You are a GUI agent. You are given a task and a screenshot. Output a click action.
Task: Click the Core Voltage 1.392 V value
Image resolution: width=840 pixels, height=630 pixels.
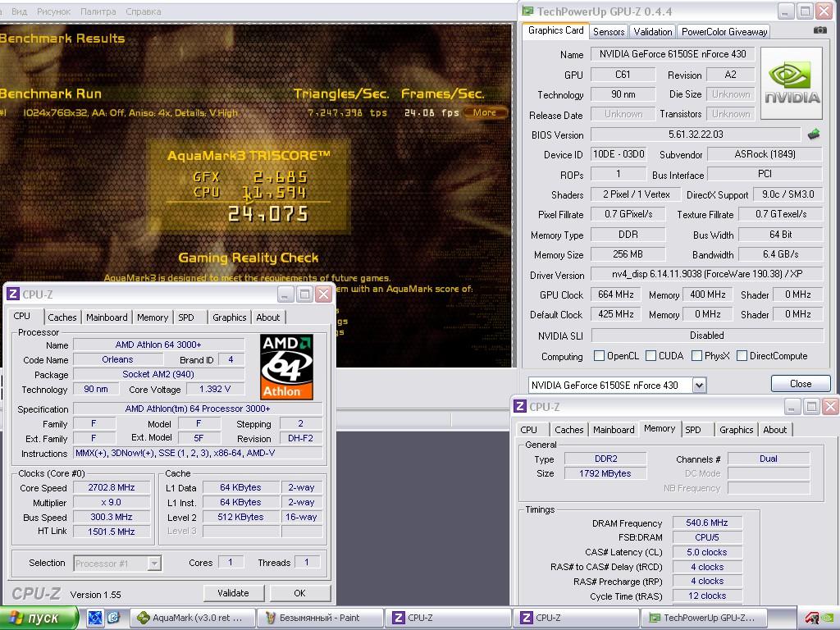pyautogui.click(x=215, y=390)
